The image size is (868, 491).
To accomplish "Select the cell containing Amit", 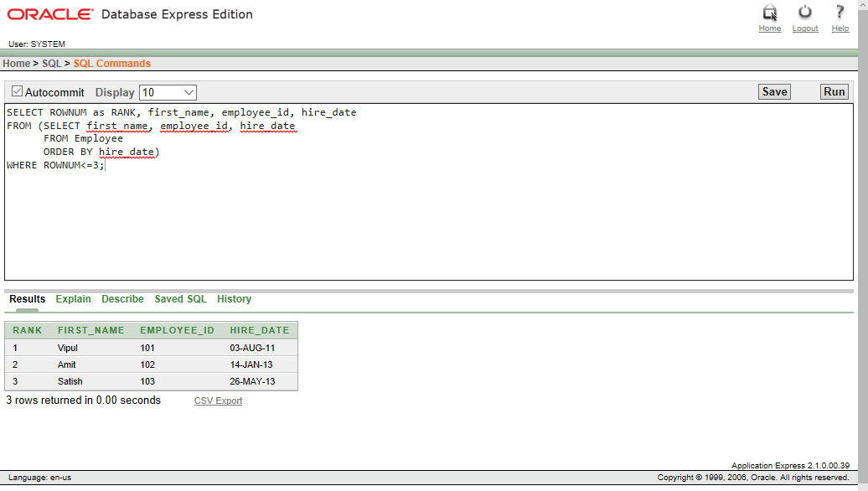I will point(66,364).
